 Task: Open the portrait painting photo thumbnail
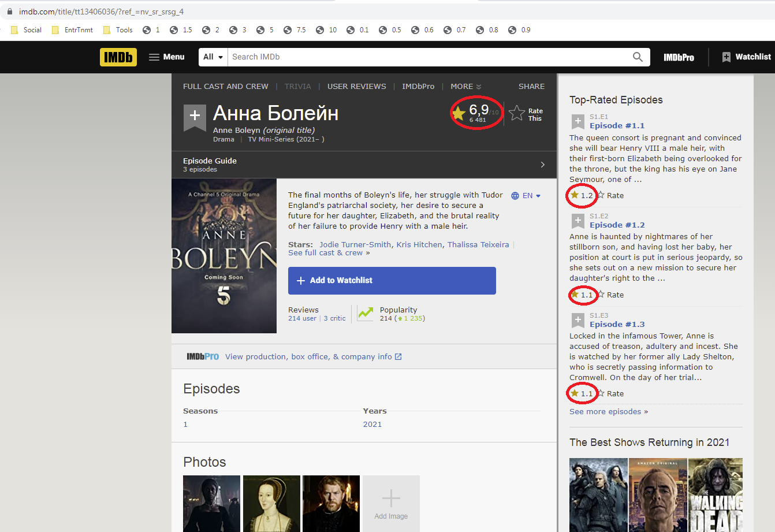[x=271, y=504]
